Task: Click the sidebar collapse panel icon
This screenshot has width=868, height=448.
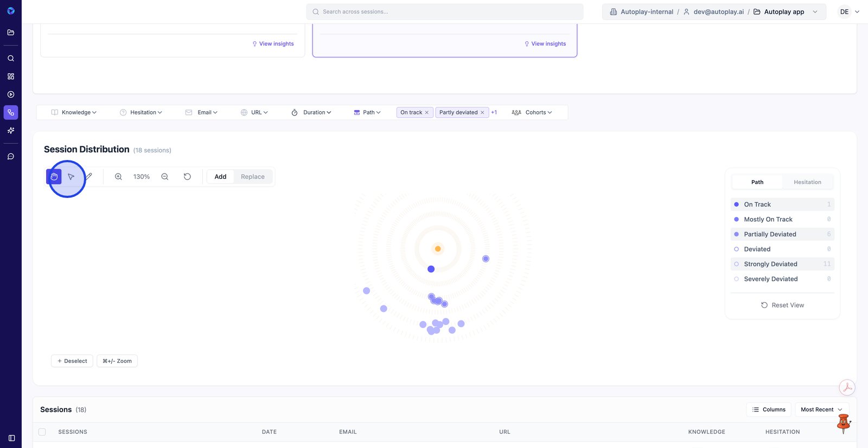Action: tap(11, 438)
